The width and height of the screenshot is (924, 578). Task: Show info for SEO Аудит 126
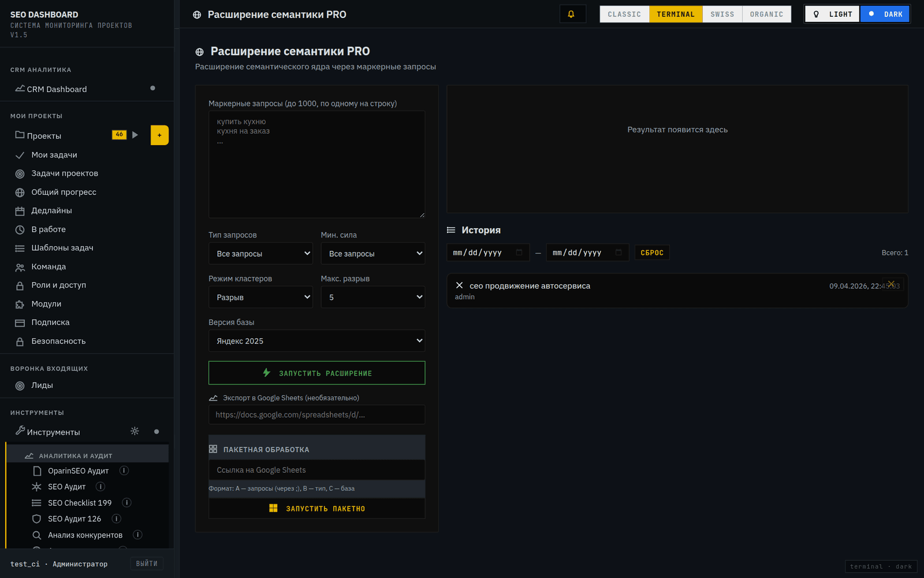coord(116,519)
